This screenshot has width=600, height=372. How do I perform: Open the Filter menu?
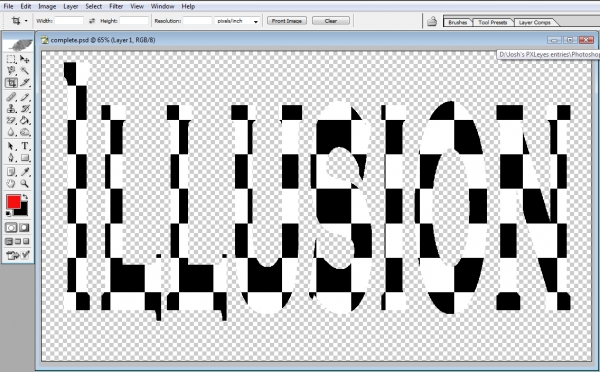click(116, 6)
